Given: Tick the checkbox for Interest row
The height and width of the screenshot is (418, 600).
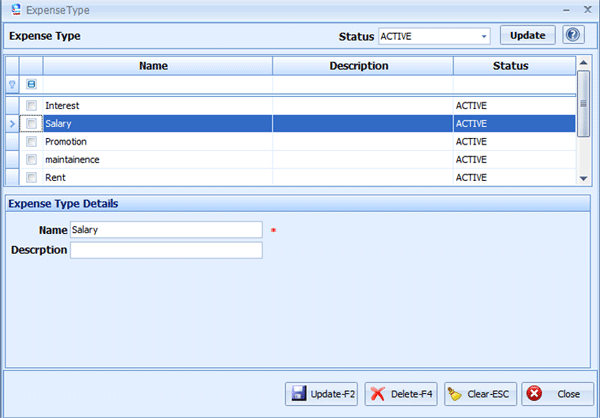Looking at the screenshot, I should [31, 105].
